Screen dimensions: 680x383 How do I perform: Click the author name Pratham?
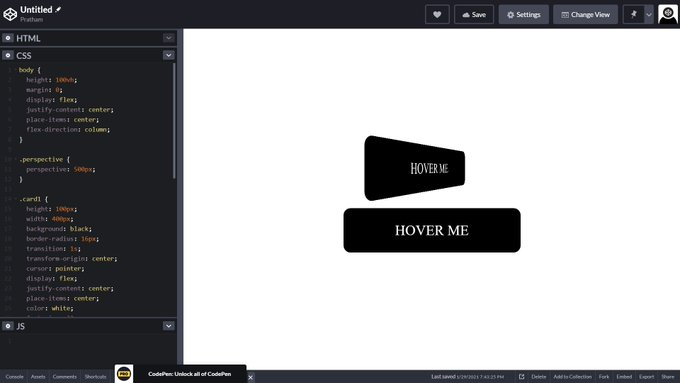pyautogui.click(x=31, y=20)
